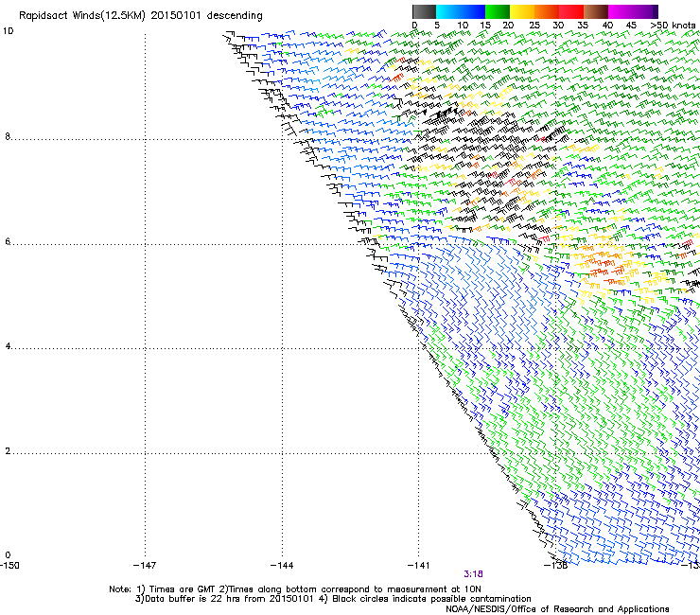The height and width of the screenshot is (615, 700).
Task: Click the longitude axis label '-150'
Action: [9, 566]
